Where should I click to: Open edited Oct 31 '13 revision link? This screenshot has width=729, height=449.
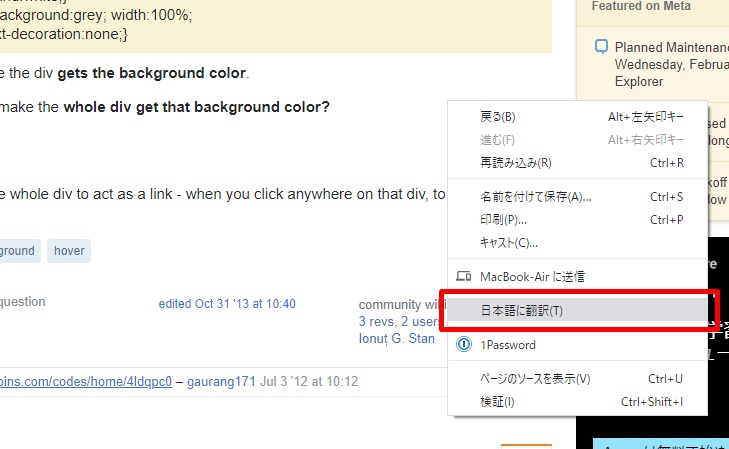227,304
